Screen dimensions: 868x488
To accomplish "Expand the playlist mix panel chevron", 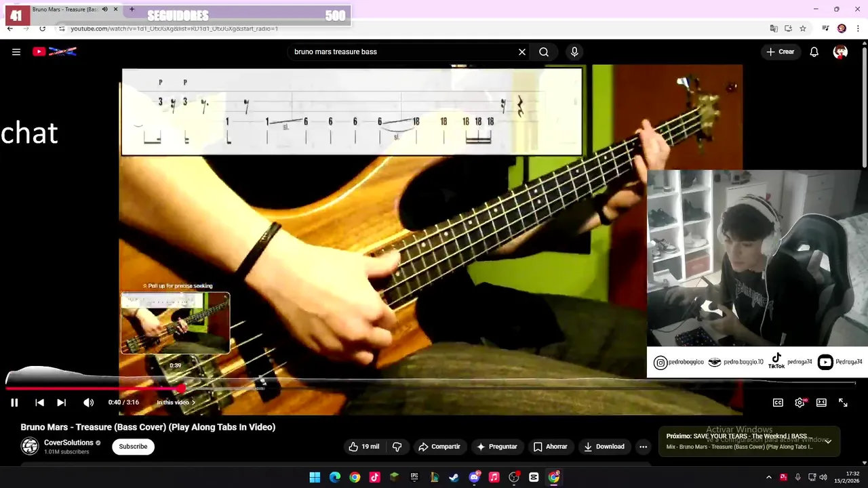I will pyautogui.click(x=828, y=441).
